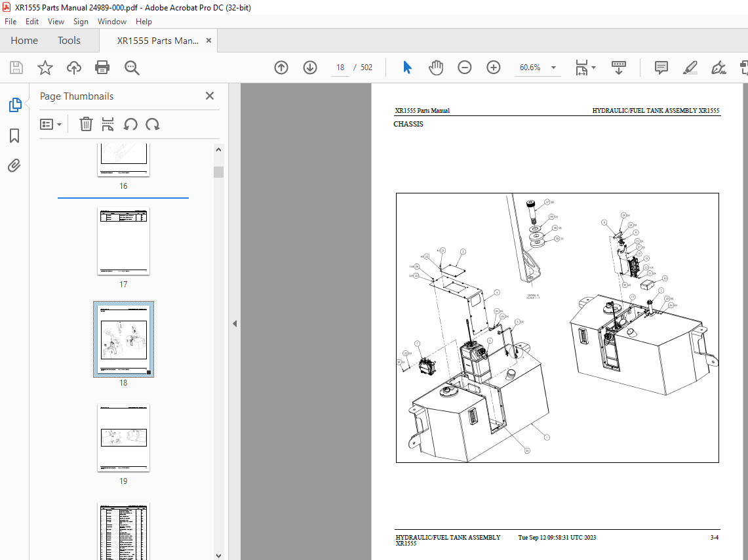Open the Page Thumbnails panel icon
748x560 pixels.
click(x=14, y=104)
